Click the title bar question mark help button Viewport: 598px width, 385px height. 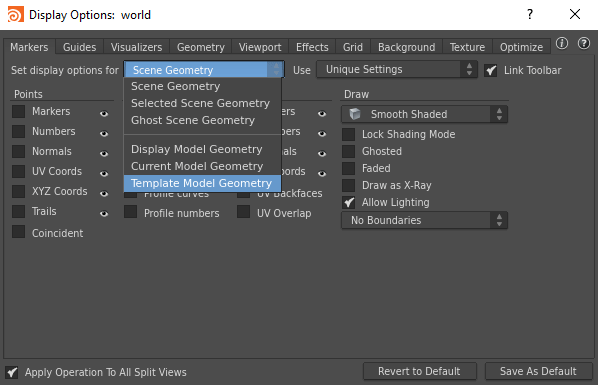tap(530, 14)
